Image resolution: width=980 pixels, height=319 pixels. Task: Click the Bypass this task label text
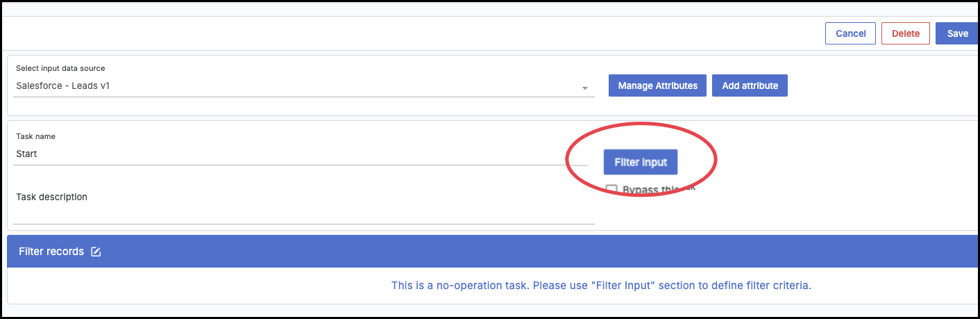click(x=659, y=189)
